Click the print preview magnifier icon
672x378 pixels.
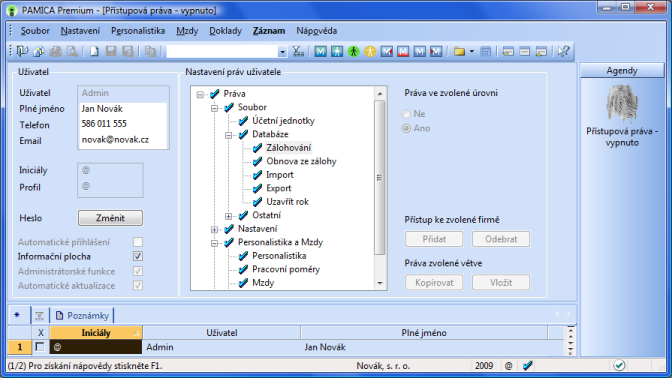pos(72,51)
